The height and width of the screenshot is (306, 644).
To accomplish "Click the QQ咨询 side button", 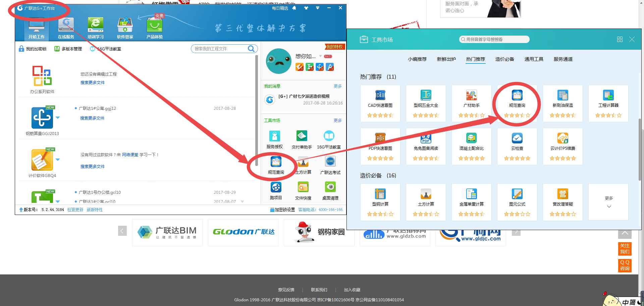I will (x=625, y=265).
